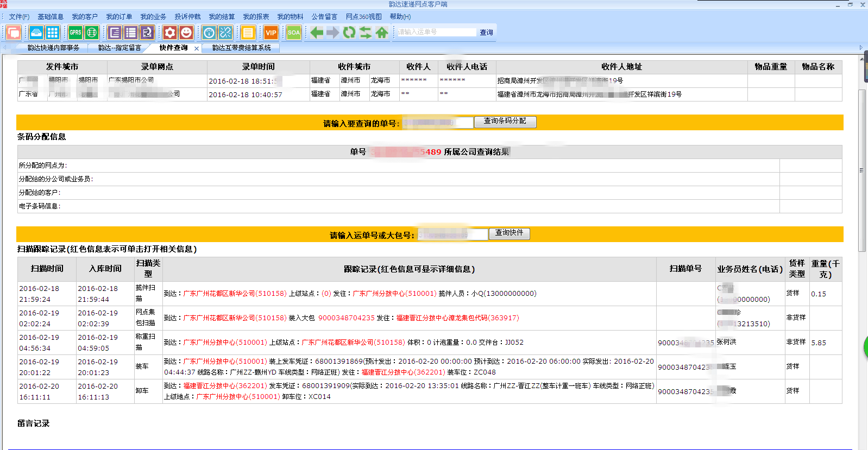Click the 扫描时间 column header
The width and height of the screenshot is (868, 450).
click(47, 269)
